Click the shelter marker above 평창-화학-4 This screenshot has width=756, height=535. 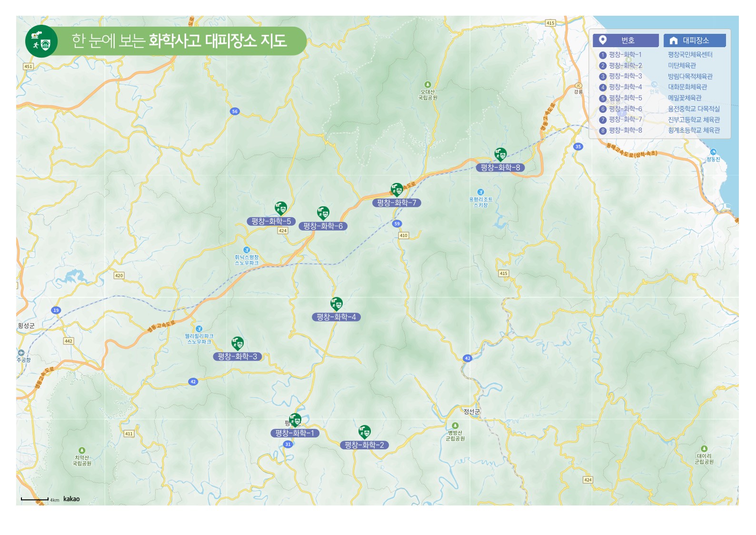[x=337, y=303]
